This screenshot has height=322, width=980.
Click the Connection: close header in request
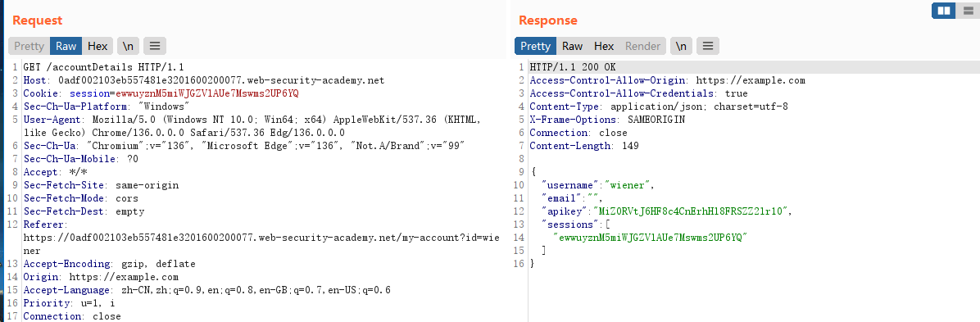point(72,316)
